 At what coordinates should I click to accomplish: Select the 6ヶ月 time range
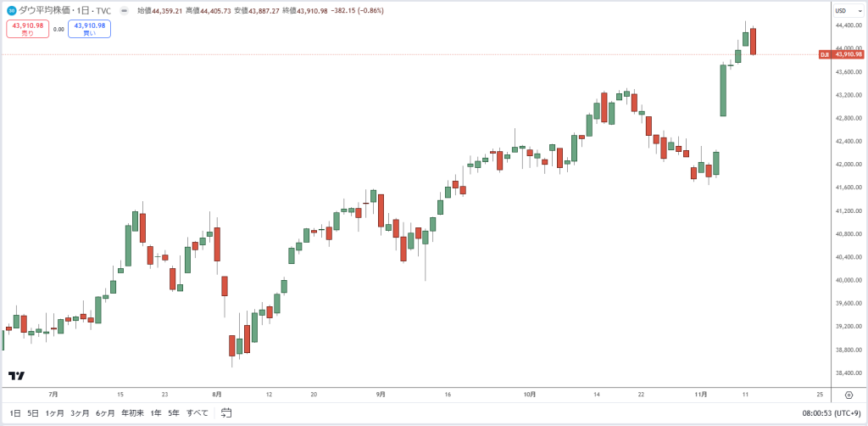(105, 412)
